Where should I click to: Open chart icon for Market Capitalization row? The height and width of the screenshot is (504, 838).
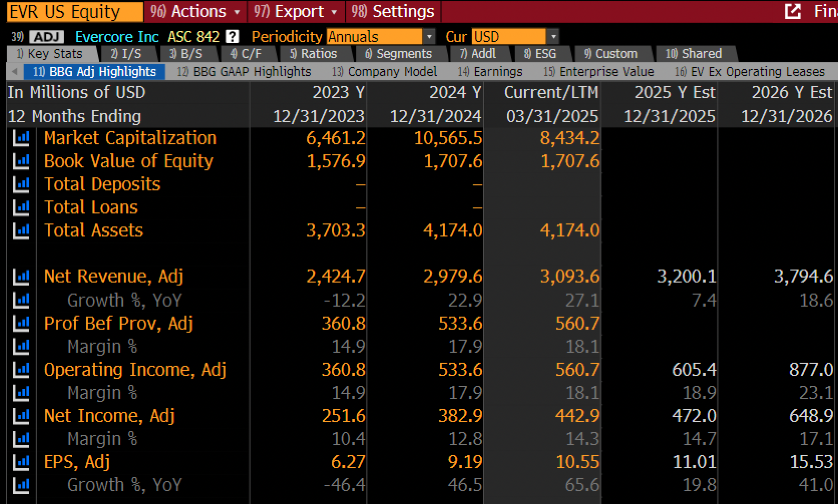pos(21,138)
